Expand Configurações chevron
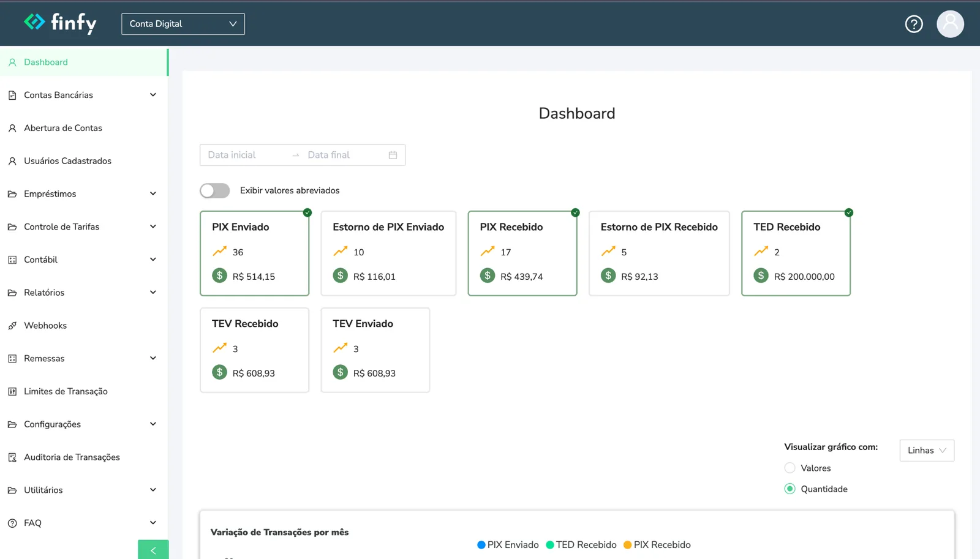980x559 pixels. coord(153,424)
